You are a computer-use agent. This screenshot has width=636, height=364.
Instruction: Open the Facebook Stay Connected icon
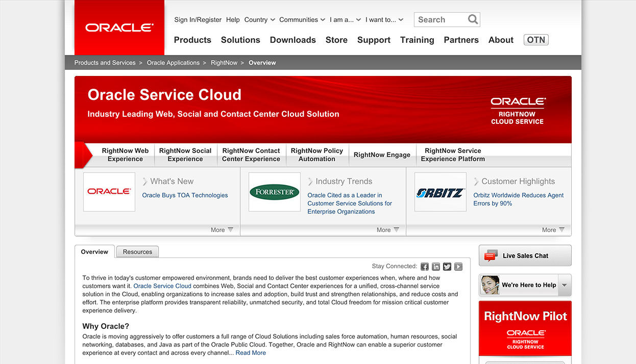pos(424,266)
